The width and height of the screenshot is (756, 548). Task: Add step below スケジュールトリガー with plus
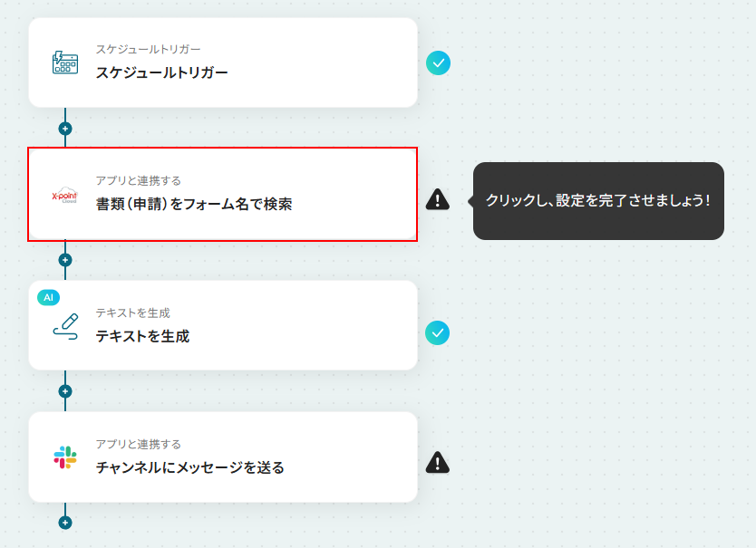click(65, 129)
